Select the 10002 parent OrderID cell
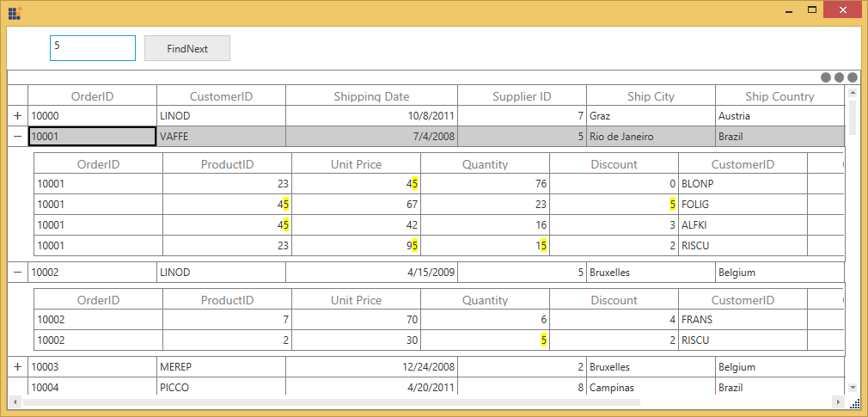This screenshot has height=417, width=868. coord(93,272)
